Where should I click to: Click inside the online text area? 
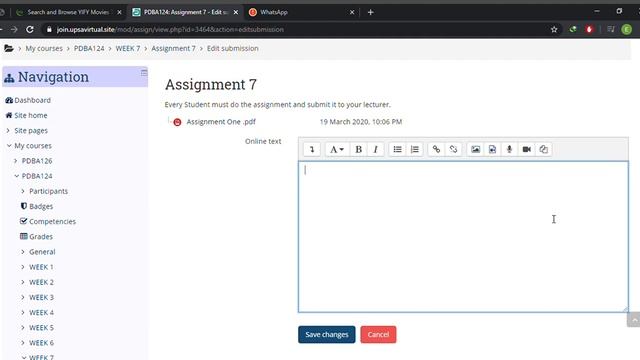463,237
